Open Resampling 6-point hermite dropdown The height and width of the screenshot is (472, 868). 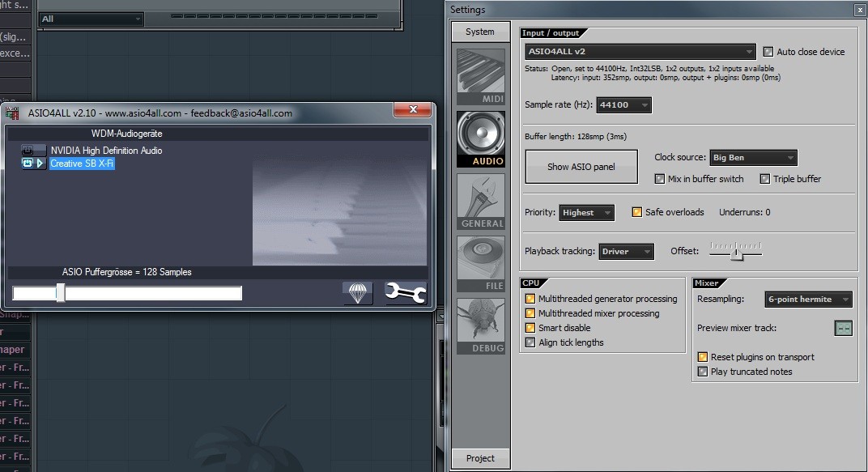click(807, 300)
